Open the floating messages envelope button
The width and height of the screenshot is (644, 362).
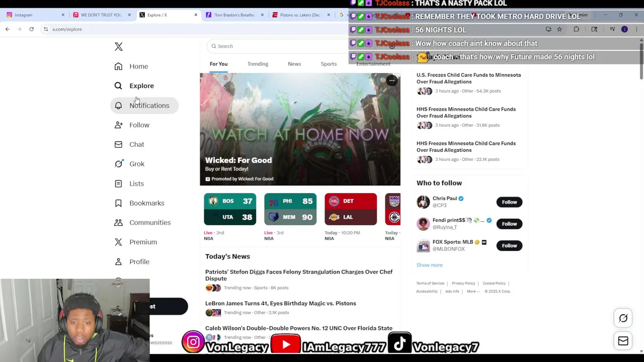(x=623, y=341)
